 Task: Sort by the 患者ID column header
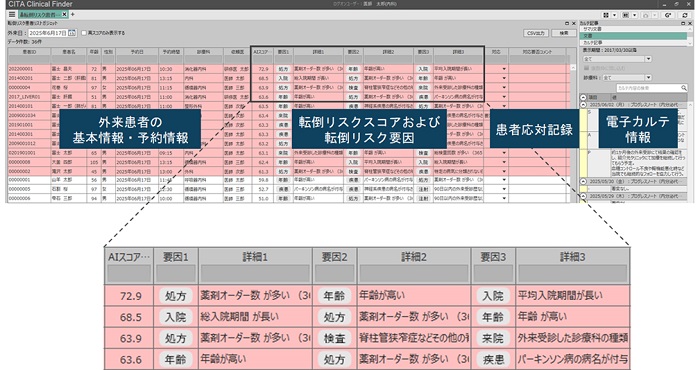coord(29,52)
